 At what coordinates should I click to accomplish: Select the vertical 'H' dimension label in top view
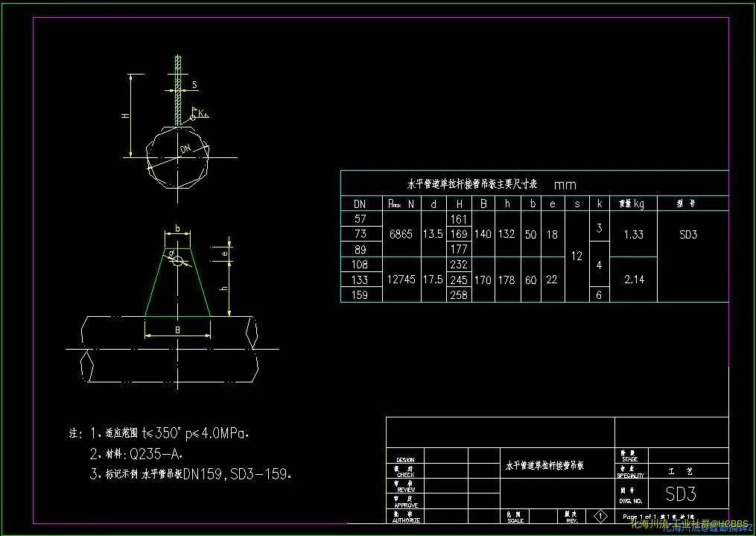[125, 116]
